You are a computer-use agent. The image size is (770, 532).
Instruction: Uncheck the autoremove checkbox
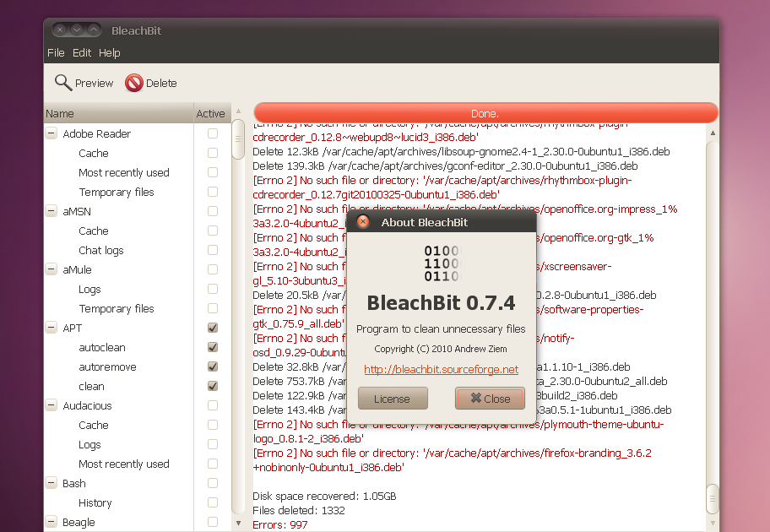pyautogui.click(x=213, y=366)
